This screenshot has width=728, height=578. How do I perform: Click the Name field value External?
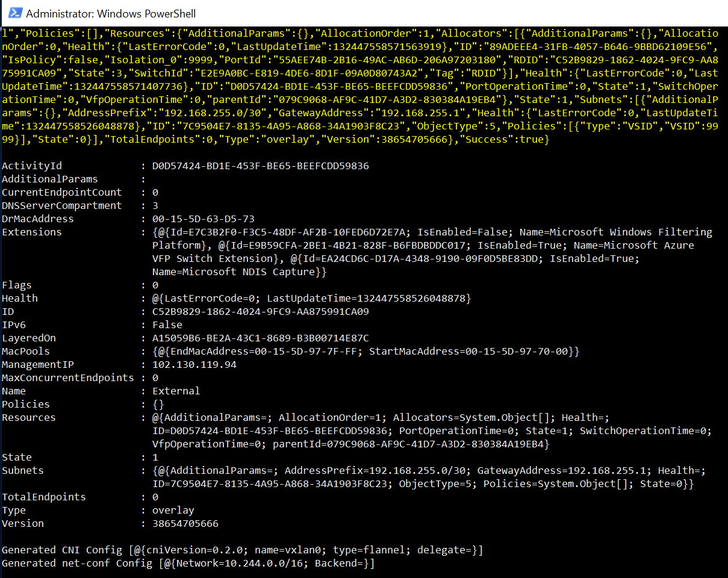pos(176,391)
